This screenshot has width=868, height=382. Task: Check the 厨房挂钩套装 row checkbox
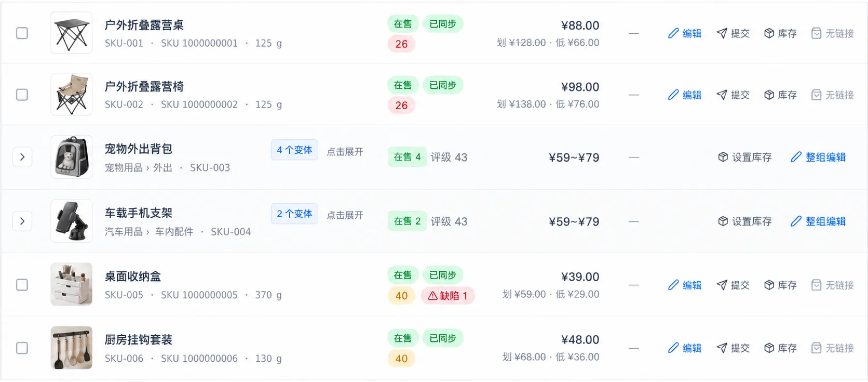click(x=22, y=348)
